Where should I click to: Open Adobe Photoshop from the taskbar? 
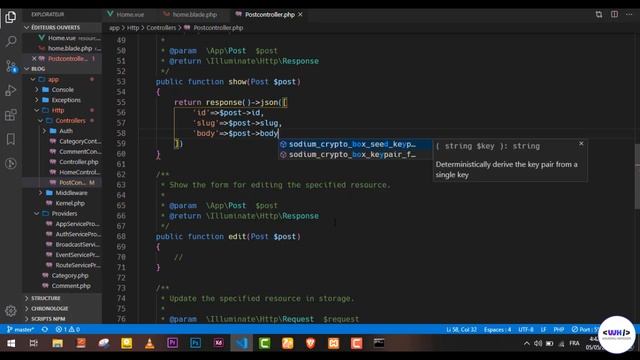196,343
